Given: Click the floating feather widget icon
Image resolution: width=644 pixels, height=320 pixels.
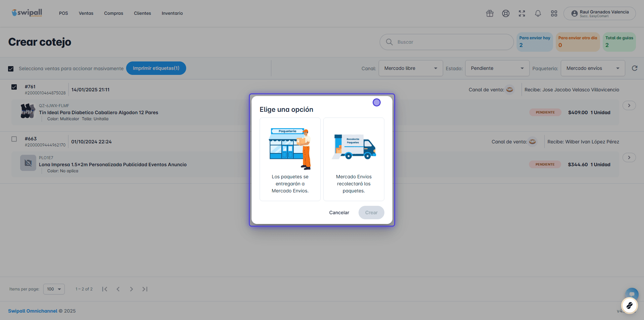Looking at the screenshot, I should click(629, 306).
